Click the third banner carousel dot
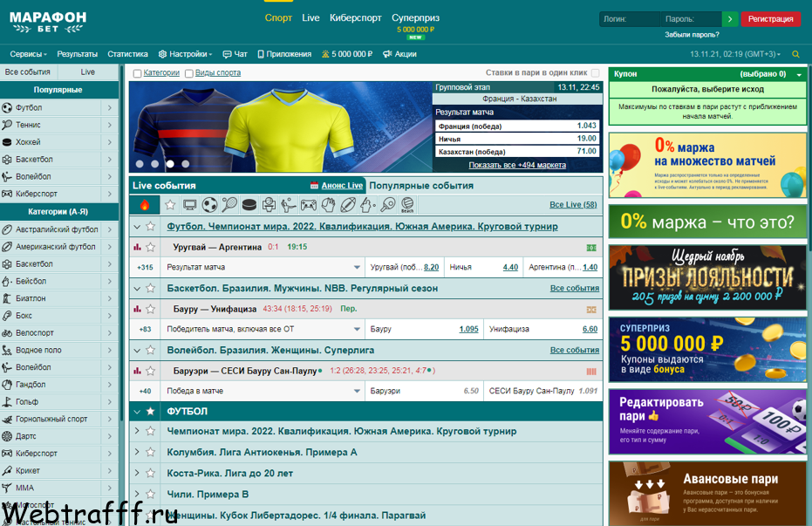Screen dimensions: 812x526 pos(170,164)
